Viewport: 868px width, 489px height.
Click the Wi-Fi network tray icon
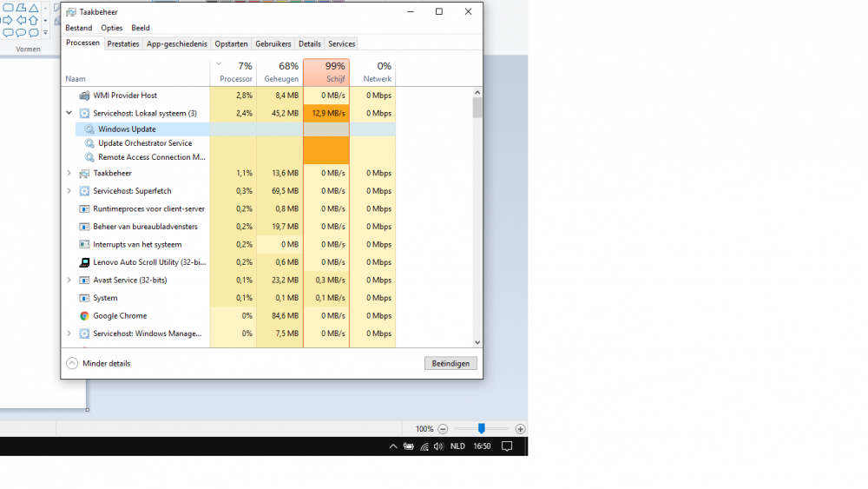click(x=424, y=446)
